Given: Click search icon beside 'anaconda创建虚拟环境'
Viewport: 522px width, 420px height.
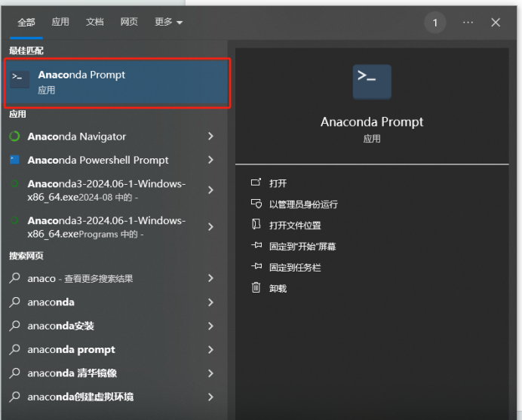Looking at the screenshot, I should point(14,397).
